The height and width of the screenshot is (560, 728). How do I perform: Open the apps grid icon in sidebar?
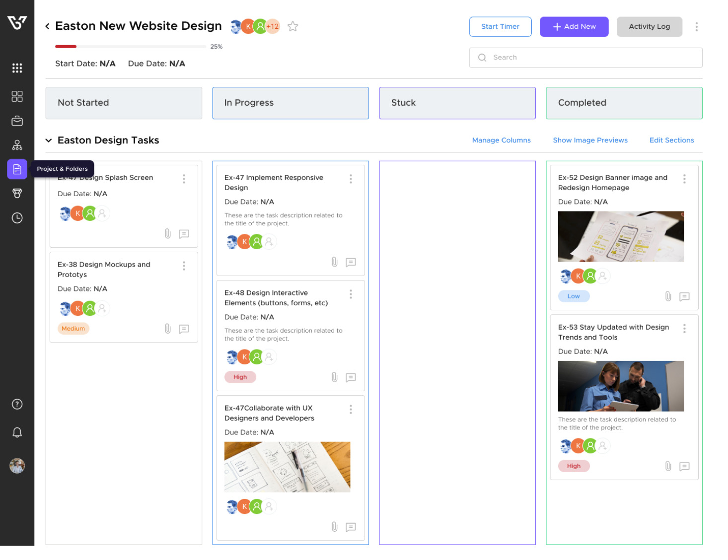pyautogui.click(x=17, y=68)
